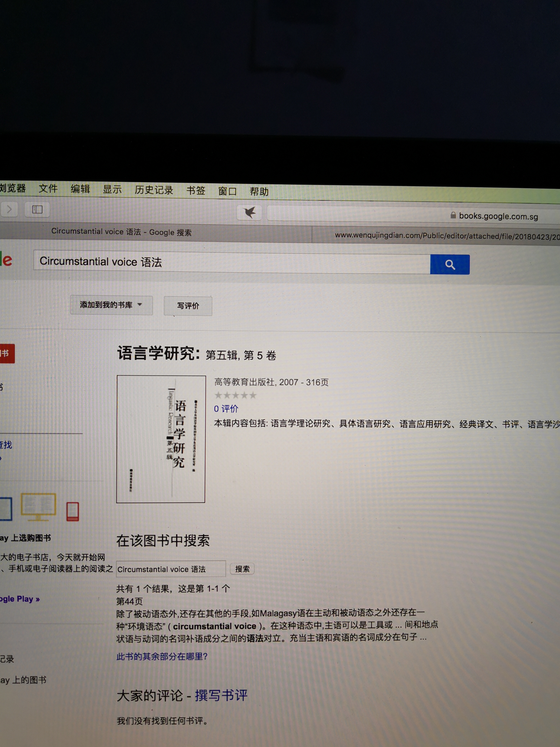Screen dimensions: 560x747
Task: Expand the 添加到我的书库 dropdown
Action: [x=111, y=305]
